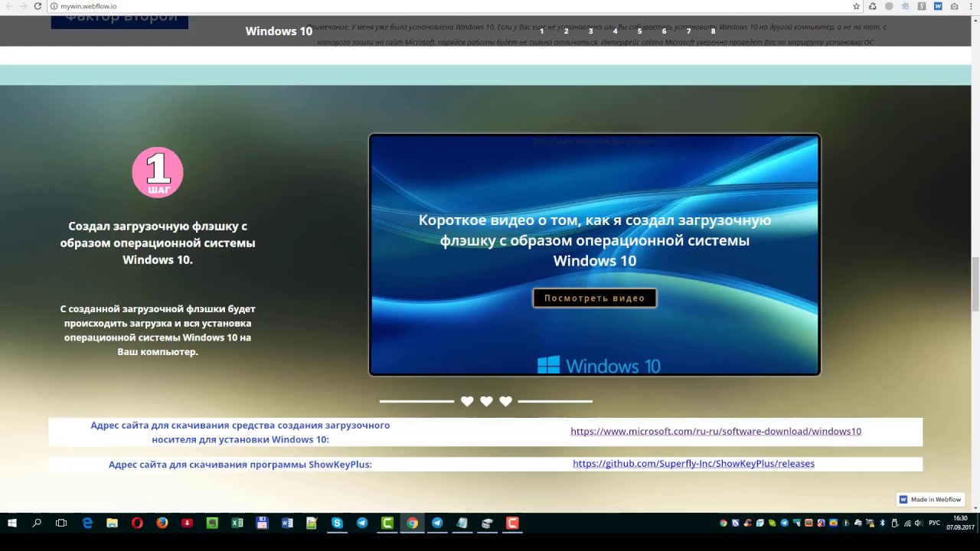This screenshot has height=551, width=980.
Task: Open the notepad app in taskbar
Action: click(312, 523)
